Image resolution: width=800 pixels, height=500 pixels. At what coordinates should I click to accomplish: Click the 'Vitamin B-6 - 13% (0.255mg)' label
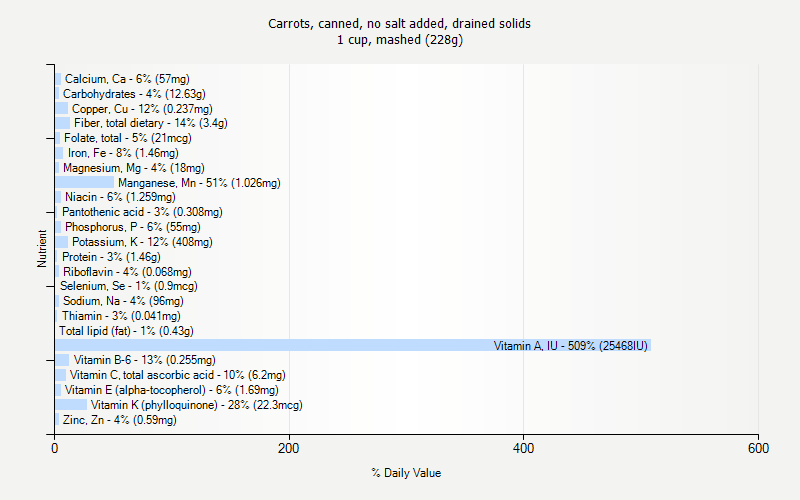144,360
